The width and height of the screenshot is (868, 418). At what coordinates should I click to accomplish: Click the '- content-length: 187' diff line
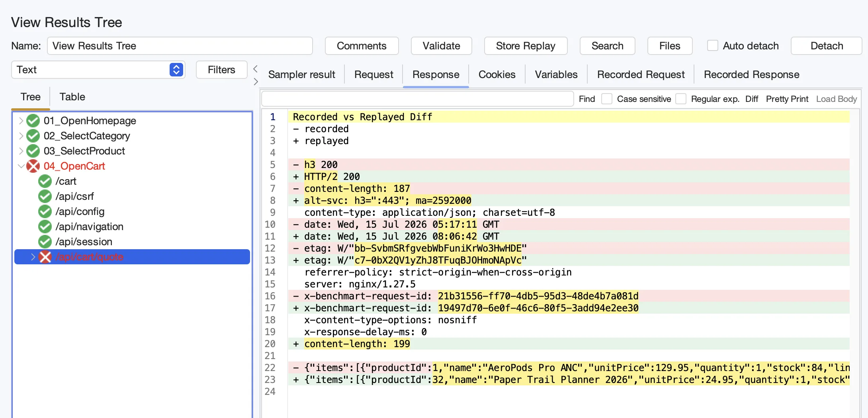[x=569, y=188]
